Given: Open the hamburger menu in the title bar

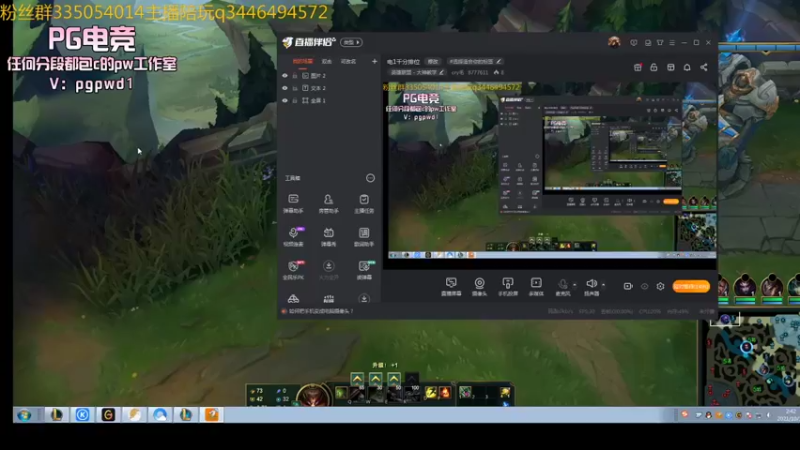Looking at the screenshot, I should click(x=672, y=43).
